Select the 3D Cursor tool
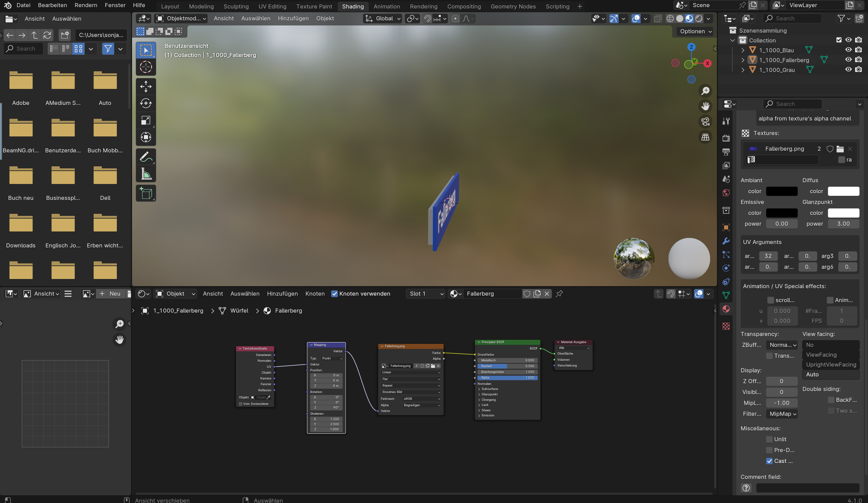 point(146,67)
